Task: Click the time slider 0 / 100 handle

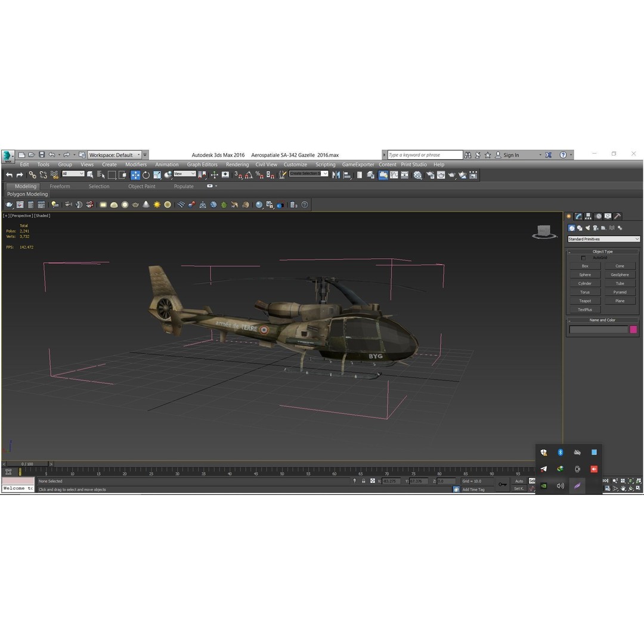Action: (x=27, y=464)
